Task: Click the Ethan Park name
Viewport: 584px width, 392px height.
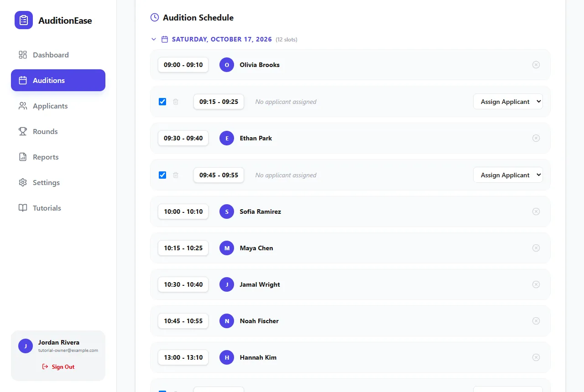Action: pyautogui.click(x=256, y=138)
